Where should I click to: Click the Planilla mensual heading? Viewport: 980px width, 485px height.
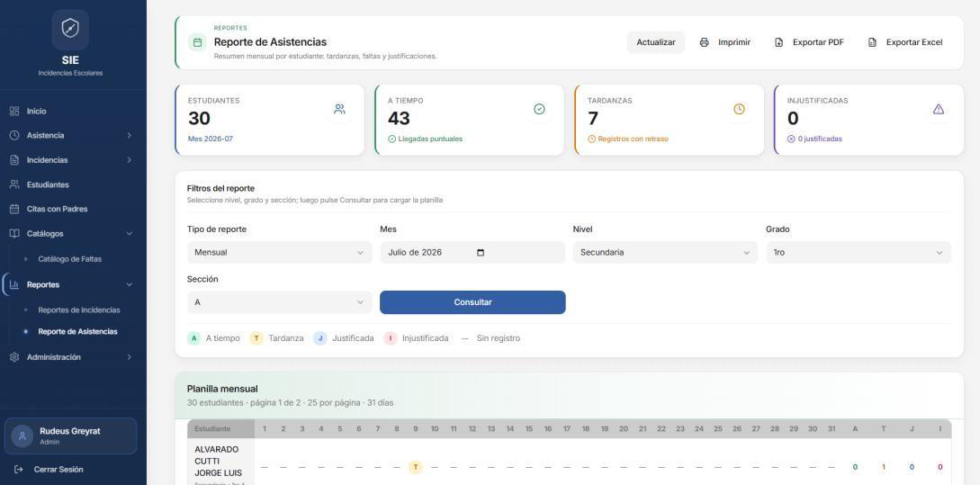[222, 389]
